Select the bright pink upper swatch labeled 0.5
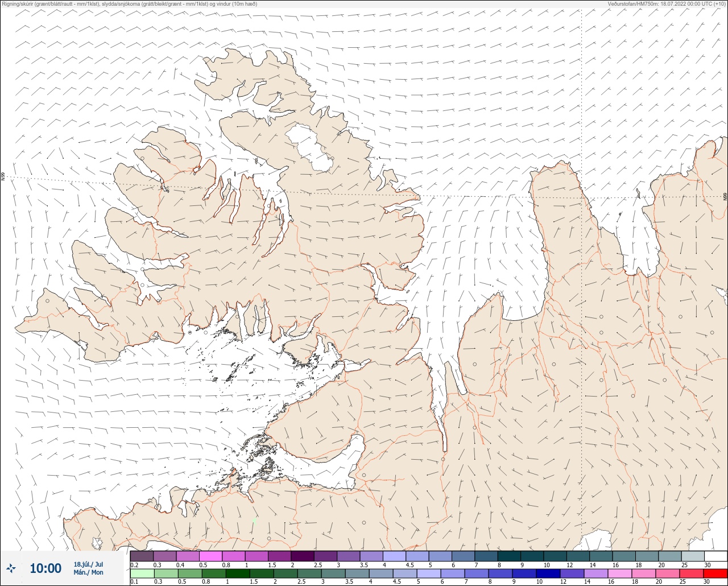Screen dimensions: 728x586 pyautogui.click(x=210, y=556)
